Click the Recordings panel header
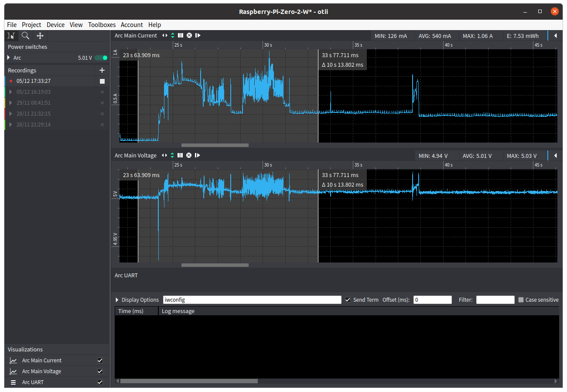The height and width of the screenshot is (392, 567). [x=22, y=70]
